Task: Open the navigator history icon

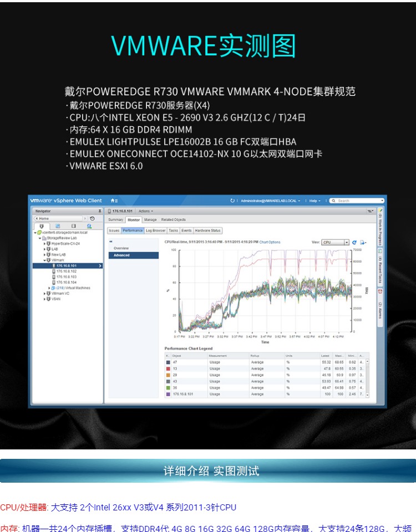Action: tap(92, 218)
